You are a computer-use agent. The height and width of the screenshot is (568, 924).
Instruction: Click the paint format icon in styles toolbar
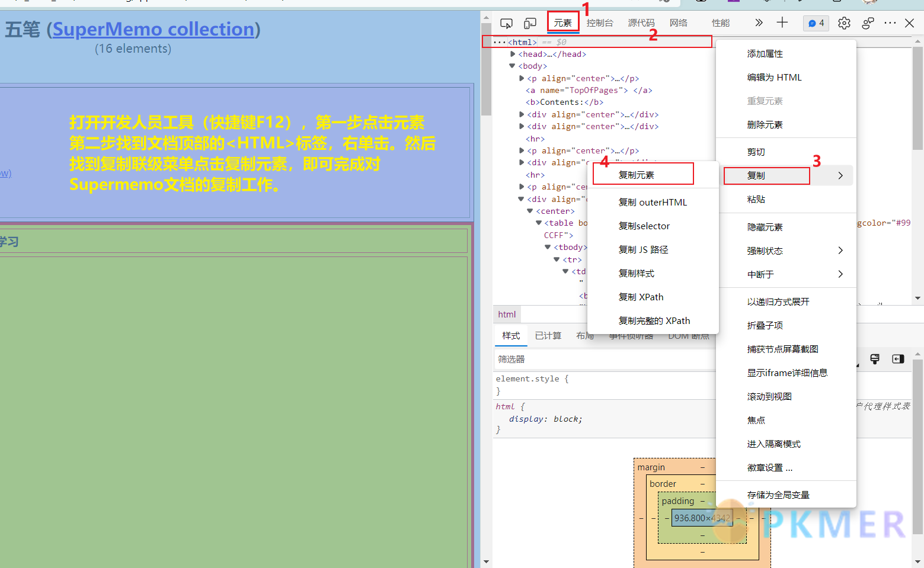(x=875, y=359)
